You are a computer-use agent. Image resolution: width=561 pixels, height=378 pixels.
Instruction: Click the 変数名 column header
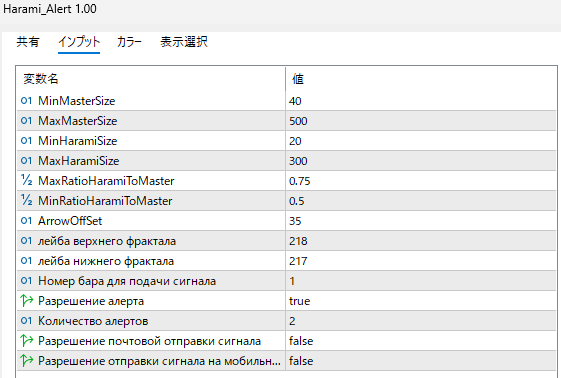[x=151, y=79]
